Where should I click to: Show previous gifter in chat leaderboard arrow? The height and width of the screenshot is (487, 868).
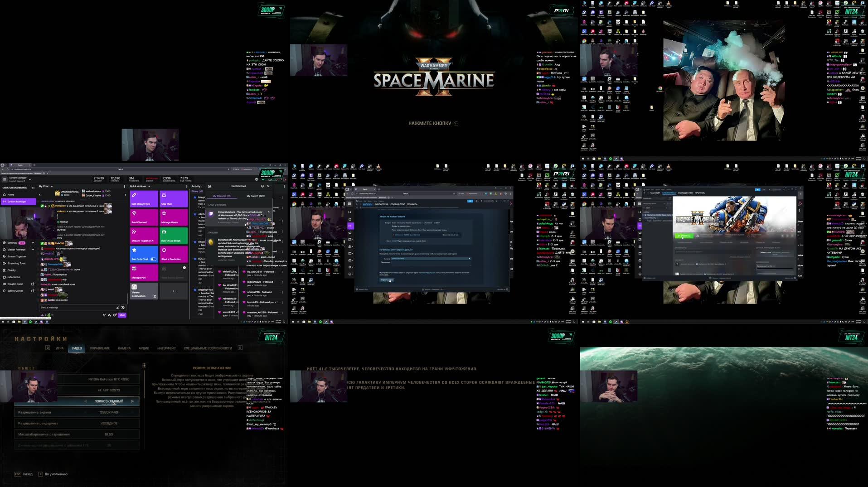[x=40, y=195]
